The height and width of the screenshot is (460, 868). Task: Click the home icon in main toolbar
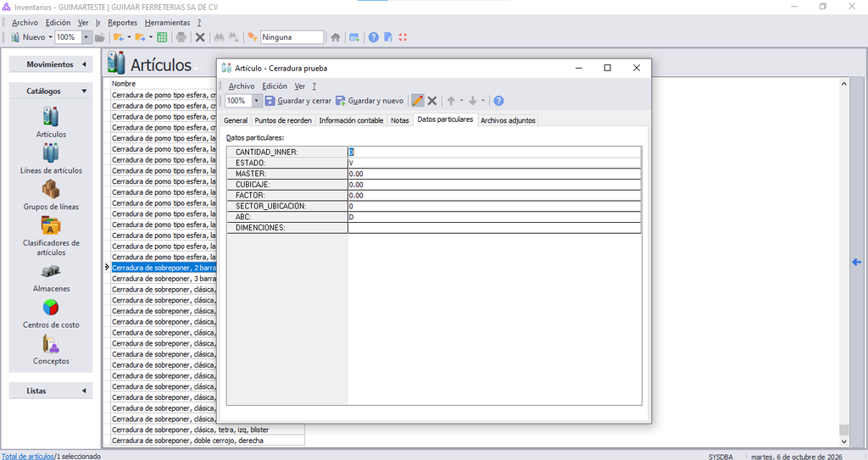(336, 37)
